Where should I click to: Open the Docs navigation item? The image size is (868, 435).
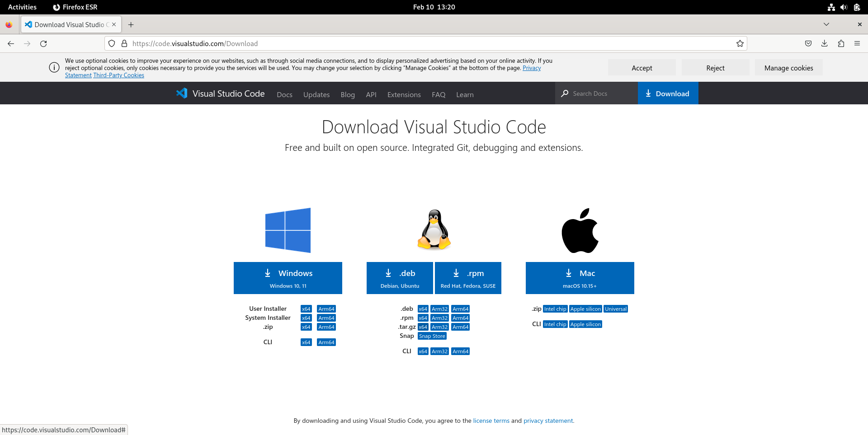pos(284,94)
